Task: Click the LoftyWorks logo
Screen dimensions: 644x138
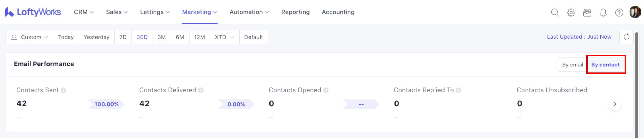Action: (x=33, y=12)
